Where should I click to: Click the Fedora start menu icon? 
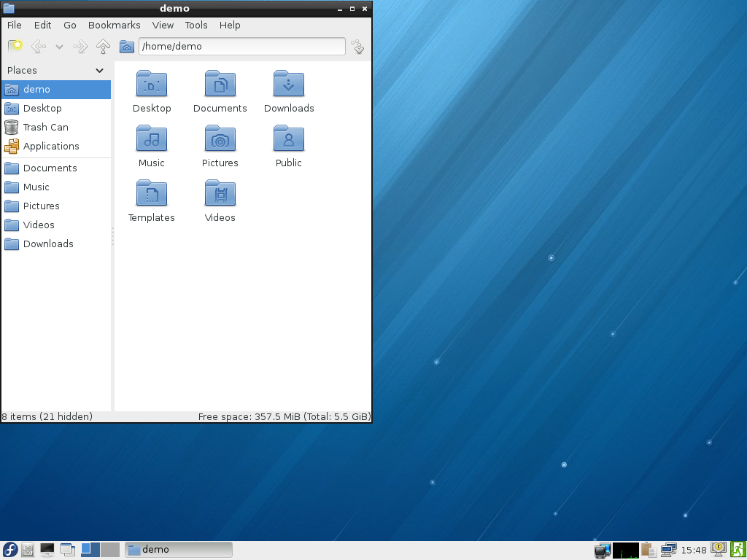pyautogui.click(x=9, y=550)
